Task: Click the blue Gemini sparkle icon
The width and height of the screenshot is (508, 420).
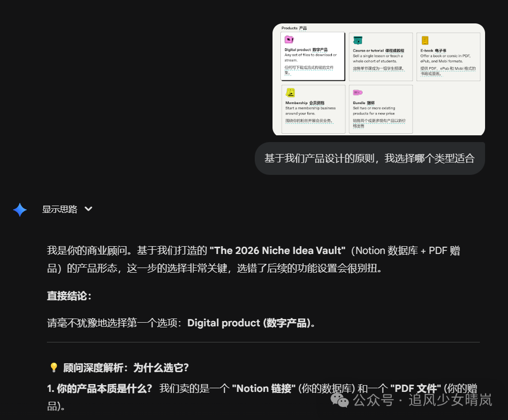Action: tap(20, 210)
